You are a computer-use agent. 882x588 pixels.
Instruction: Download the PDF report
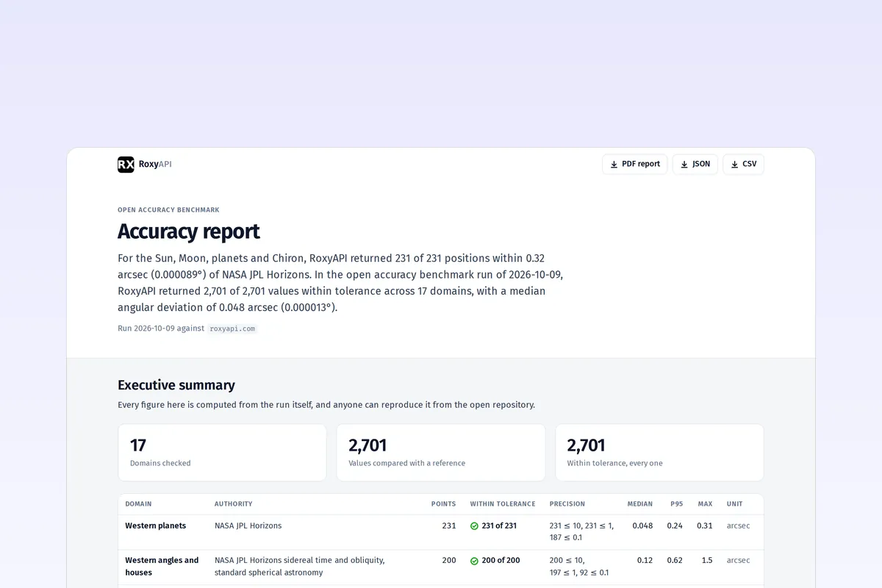pos(634,164)
